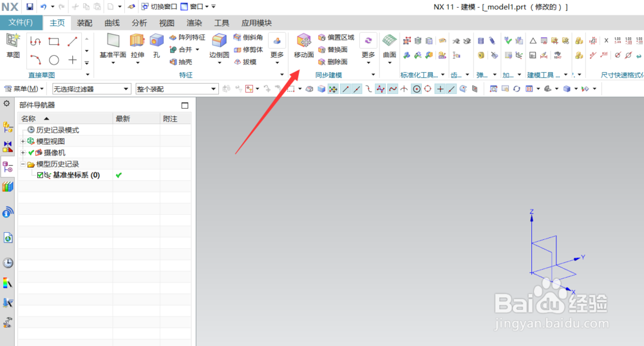The image size is (644, 346).
Task: Open the Sketch (草图) tool
Action: pyautogui.click(x=13, y=45)
